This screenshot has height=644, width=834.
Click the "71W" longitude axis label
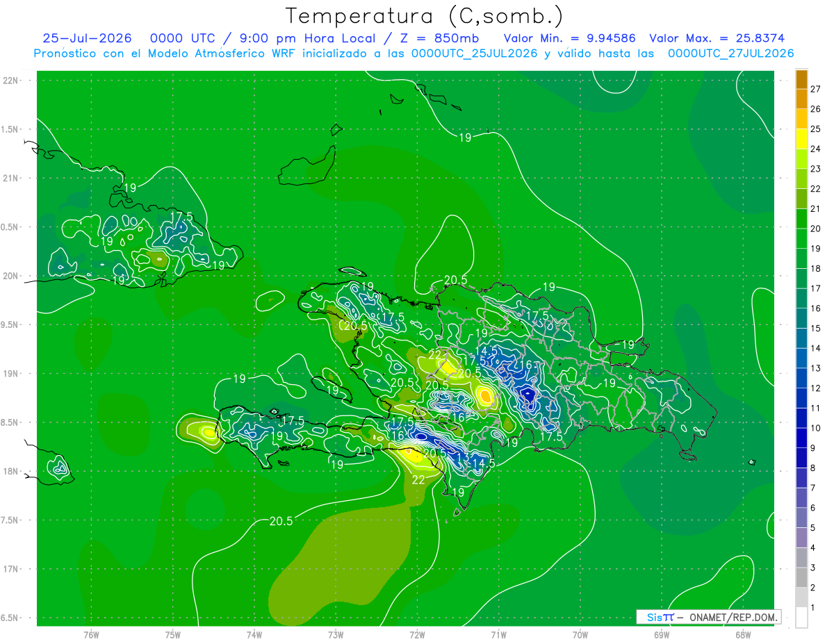[x=498, y=635]
